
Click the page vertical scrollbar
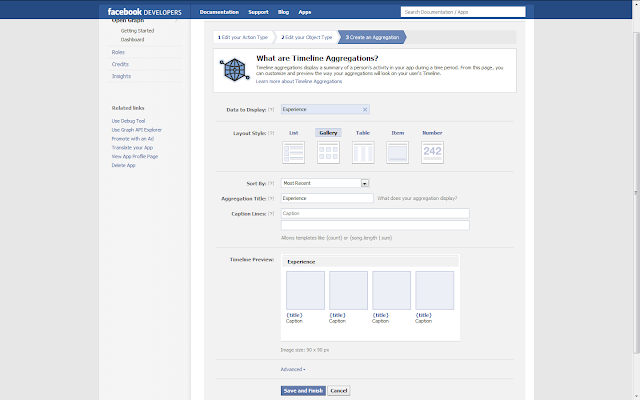pyautogui.click(x=636, y=192)
